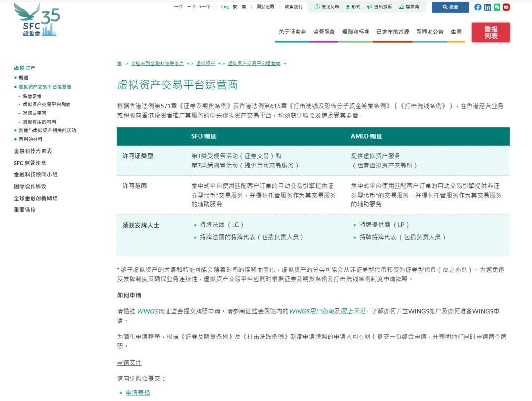Image resolution: width=532 pixels, height=401 pixels.
Task: Open the YouTube icon in header
Action: 506,7
